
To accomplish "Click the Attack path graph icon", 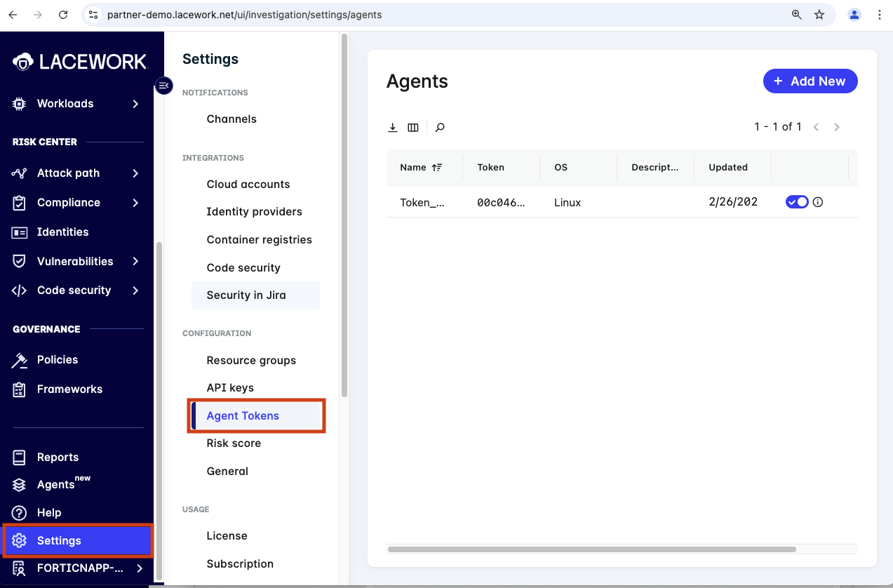I will tap(20, 173).
